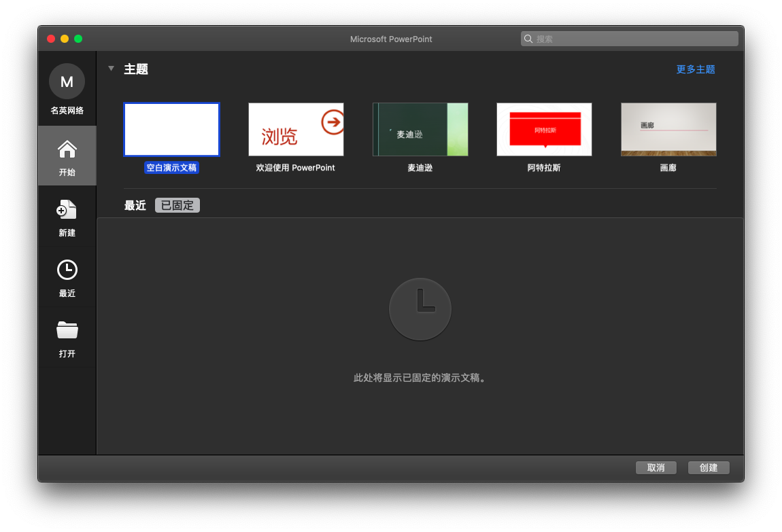Click the 此处将显示已固定的演示文稿 message
The image size is (782, 532).
[x=420, y=378]
